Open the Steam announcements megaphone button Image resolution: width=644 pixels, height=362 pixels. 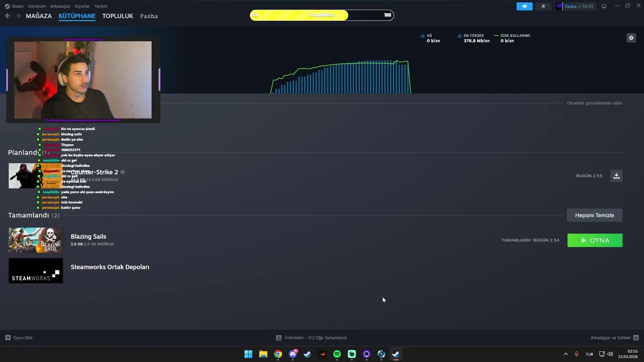(524, 6)
